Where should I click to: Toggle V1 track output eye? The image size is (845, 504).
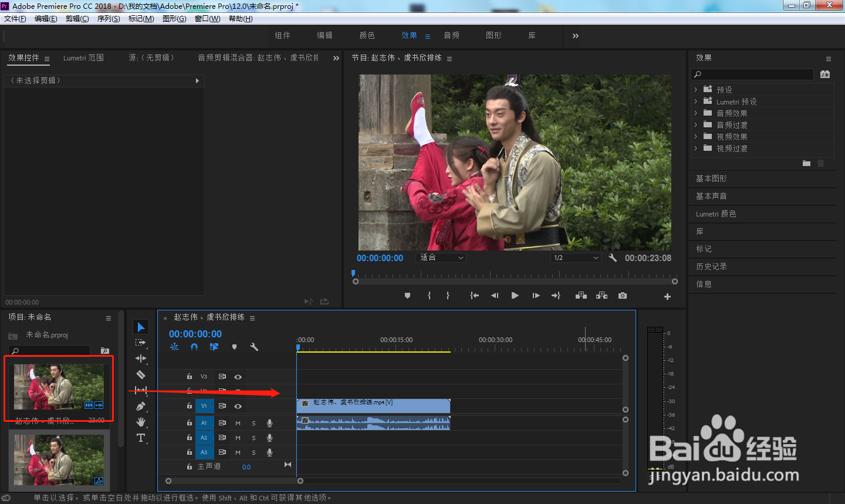coord(238,406)
